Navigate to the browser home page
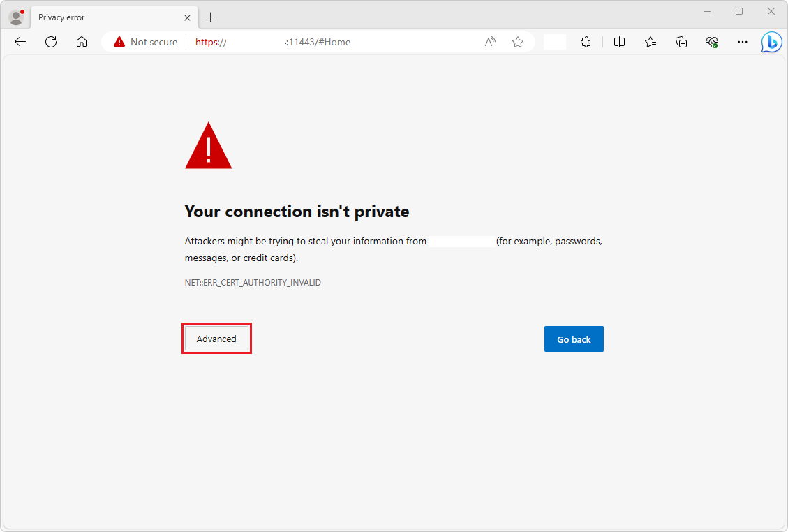Image resolution: width=788 pixels, height=532 pixels. (82, 42)
